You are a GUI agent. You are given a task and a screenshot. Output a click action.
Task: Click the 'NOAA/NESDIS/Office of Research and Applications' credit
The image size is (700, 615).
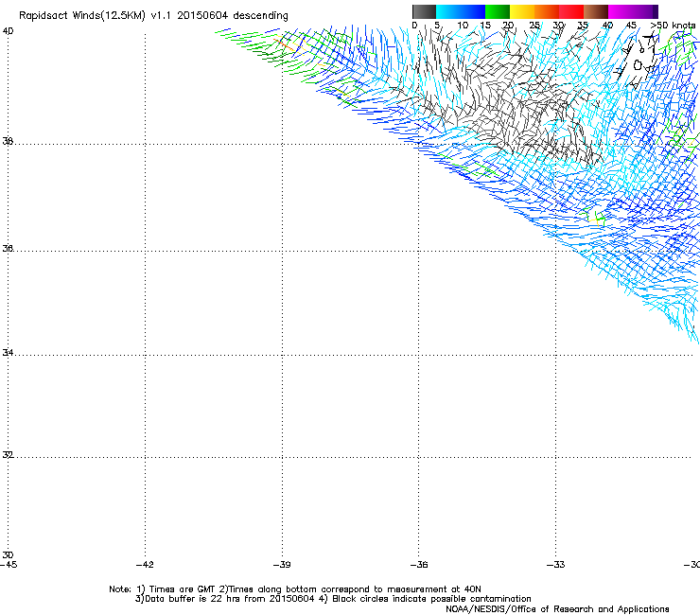tap(557, 609)
